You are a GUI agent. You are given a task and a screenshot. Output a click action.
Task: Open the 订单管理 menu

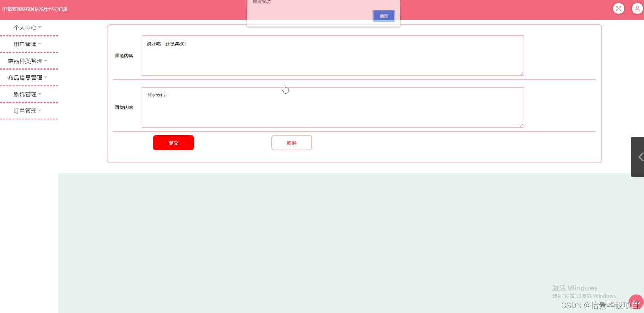pos(27,111)
